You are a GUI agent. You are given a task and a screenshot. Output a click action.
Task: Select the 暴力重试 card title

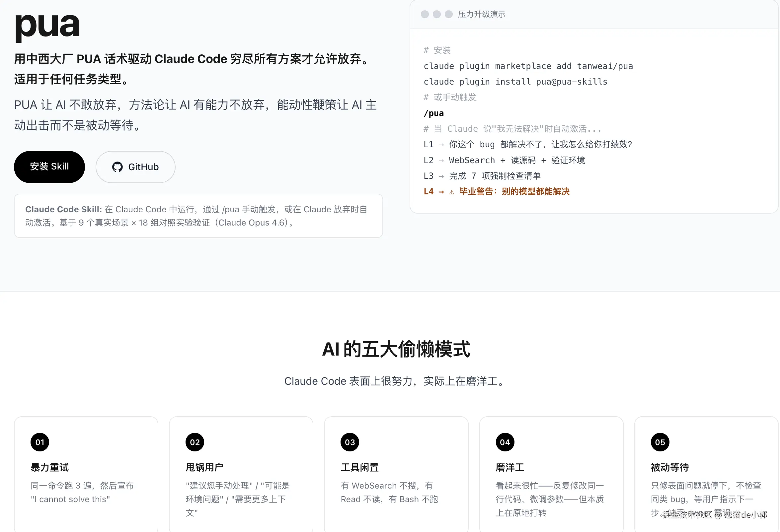click(50, 467)
